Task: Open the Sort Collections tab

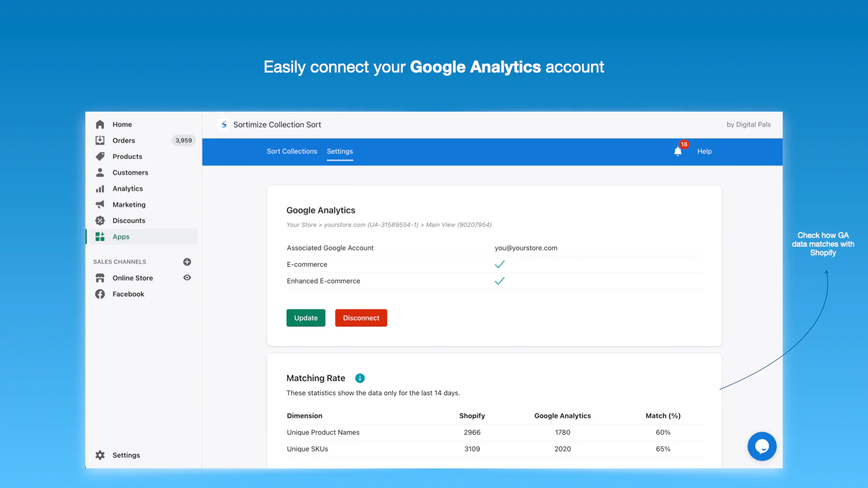Action: [x=292, y=151]
